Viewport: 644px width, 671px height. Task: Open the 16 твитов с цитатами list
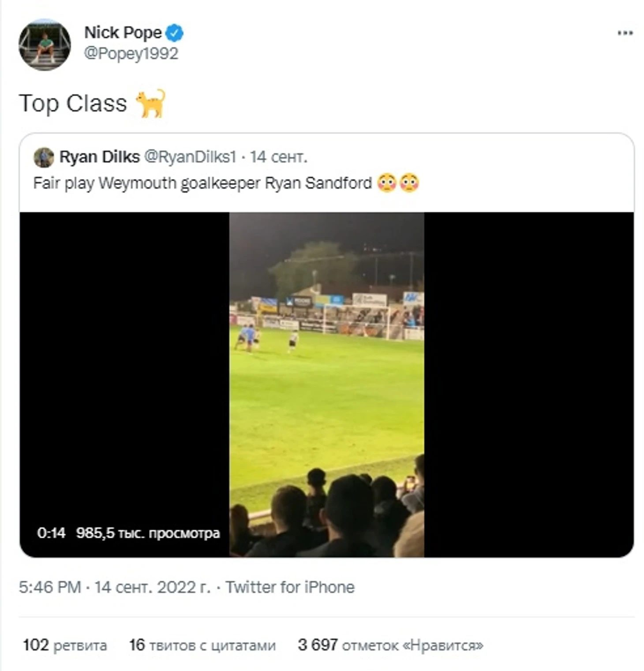(202, 645)
